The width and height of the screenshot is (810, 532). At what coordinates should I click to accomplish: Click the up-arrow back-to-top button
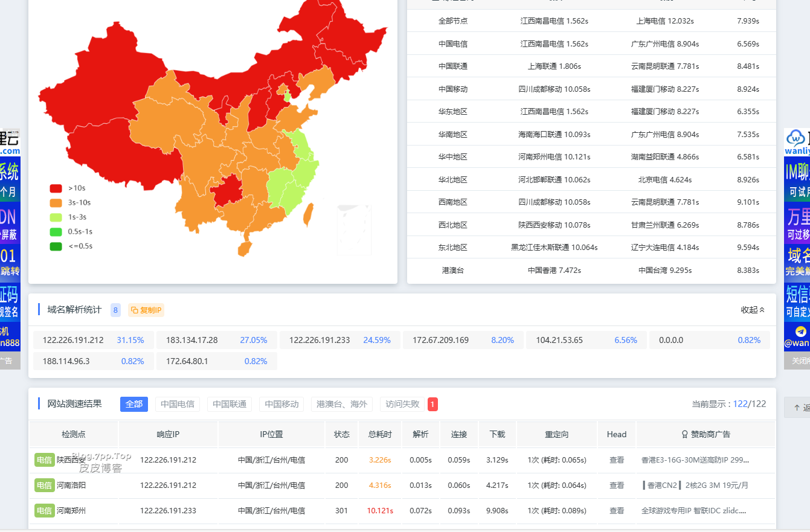point(797,408)
